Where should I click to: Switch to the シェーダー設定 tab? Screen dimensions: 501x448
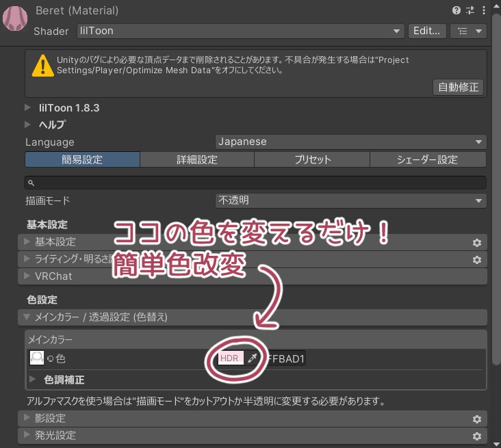(428, 159)
